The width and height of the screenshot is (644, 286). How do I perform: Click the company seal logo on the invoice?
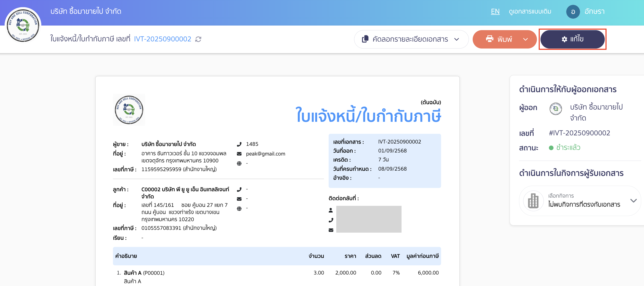[129, 110]
